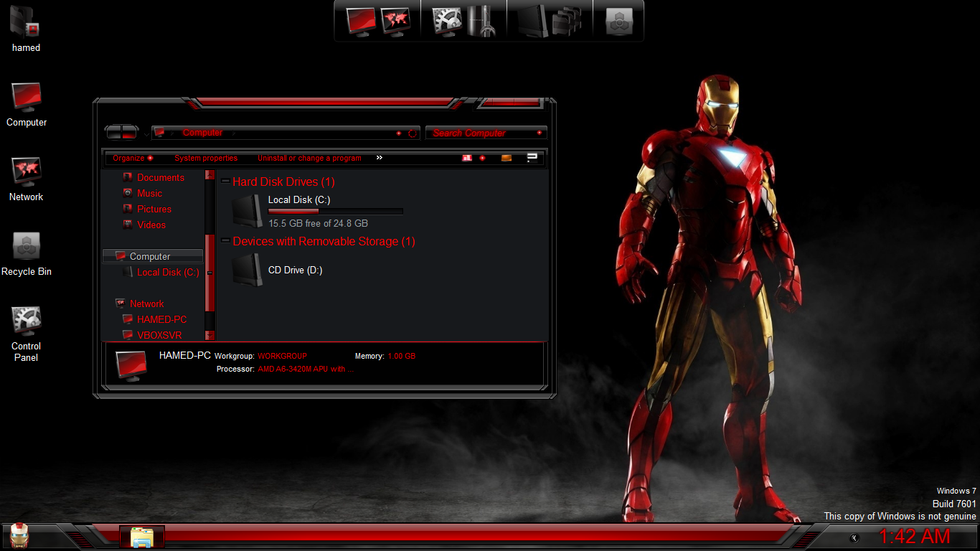Click the CD Drive (D:) icon in file list
Image resolution: width=980 pixels, height=551 pixels.
click(248, 270)
